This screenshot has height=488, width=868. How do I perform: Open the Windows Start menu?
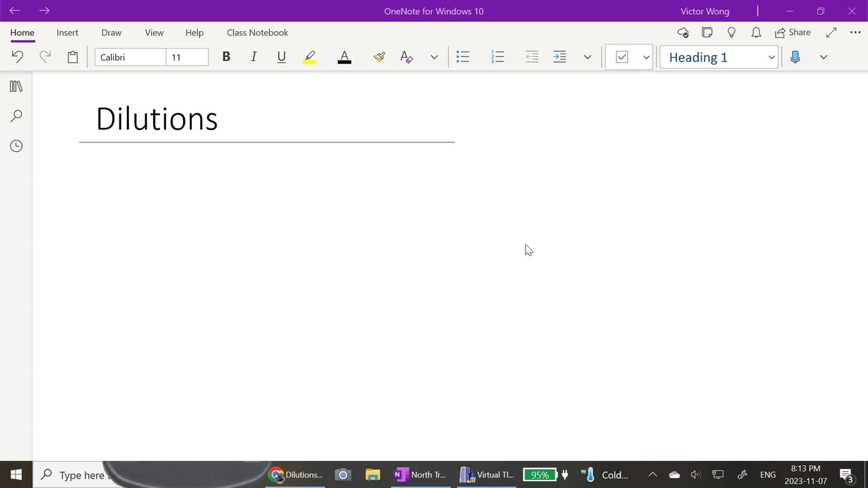pyautogui.click(x=16, y=474)
